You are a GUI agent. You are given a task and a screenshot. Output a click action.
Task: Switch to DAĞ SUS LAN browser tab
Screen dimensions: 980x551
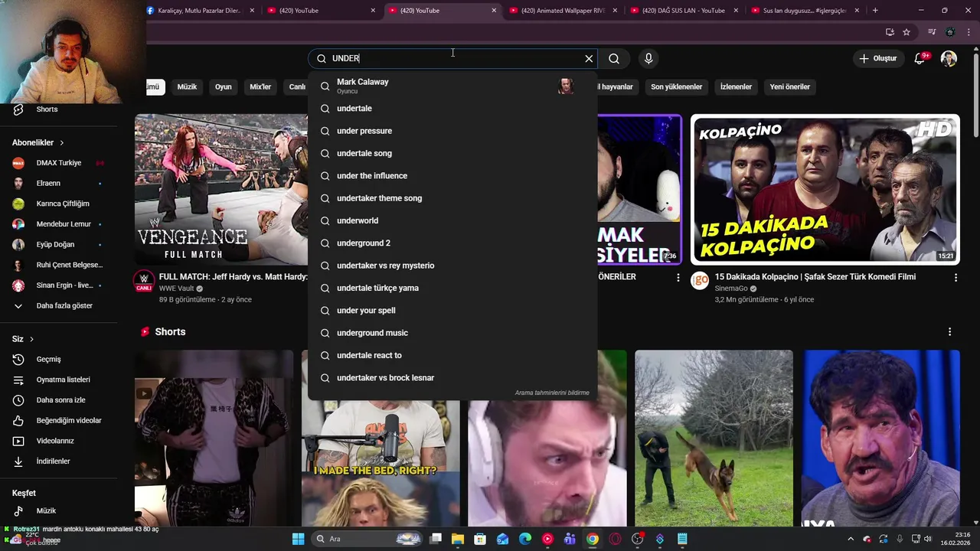[681, 11]
